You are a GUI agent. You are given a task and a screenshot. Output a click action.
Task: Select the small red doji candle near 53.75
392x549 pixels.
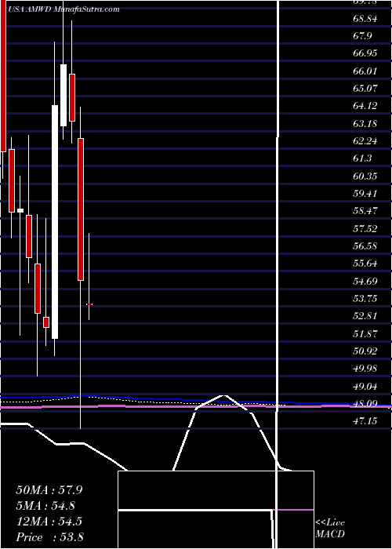pos(89,304)
